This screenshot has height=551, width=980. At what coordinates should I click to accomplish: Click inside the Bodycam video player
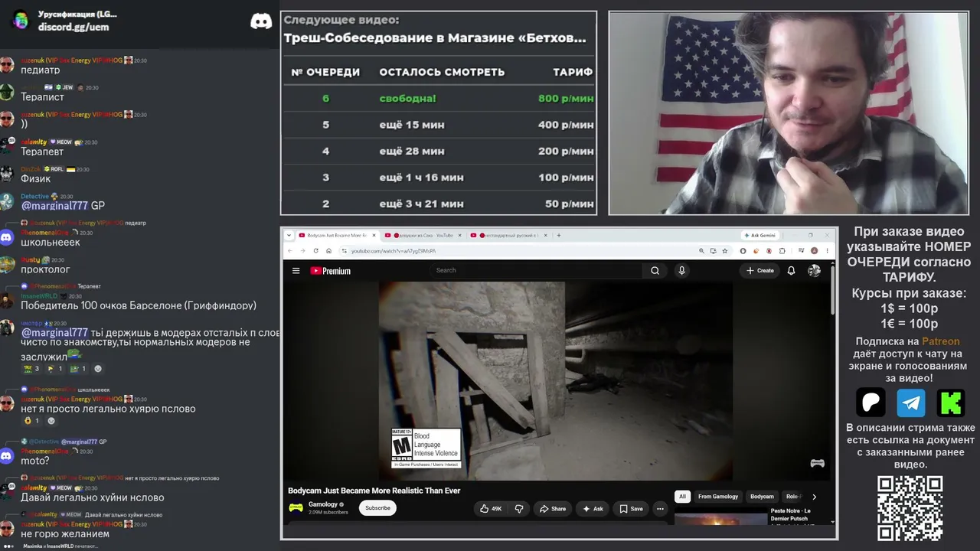(556, 380)
